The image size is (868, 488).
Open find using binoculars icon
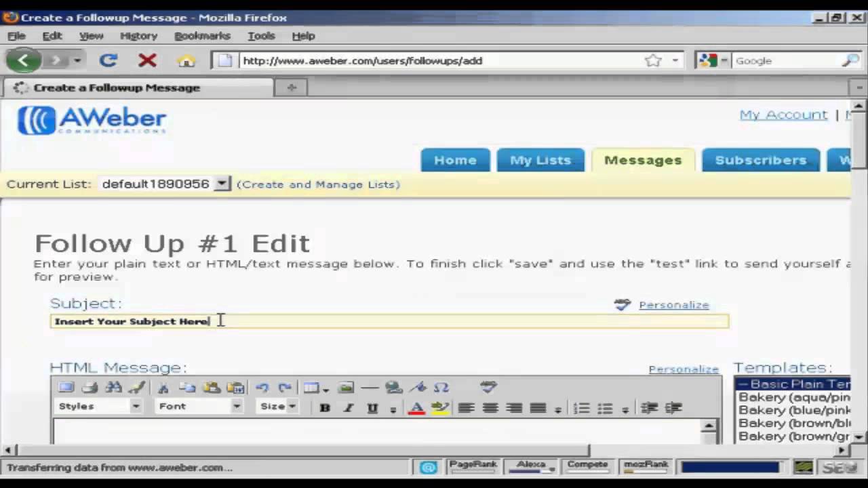(x=113, y=387)
